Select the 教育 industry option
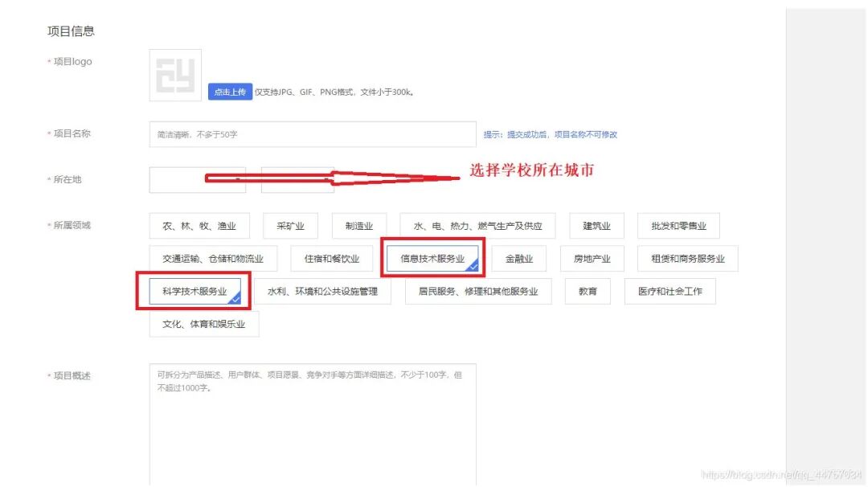868x487 pixels. (588, 291)
